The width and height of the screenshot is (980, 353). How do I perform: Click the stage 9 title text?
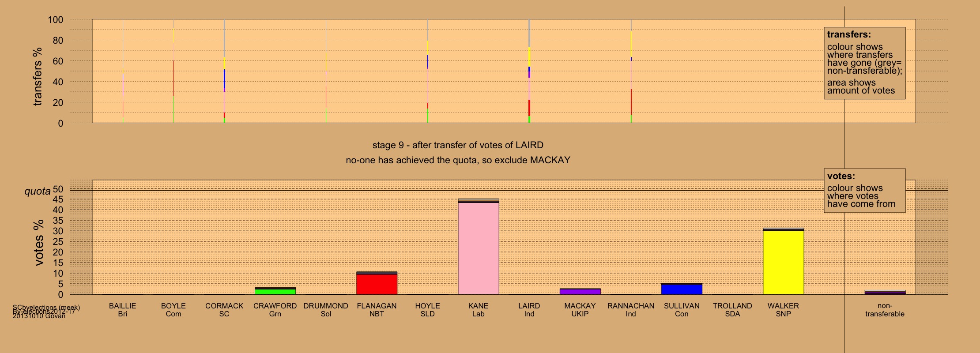[x=458, y=145]
